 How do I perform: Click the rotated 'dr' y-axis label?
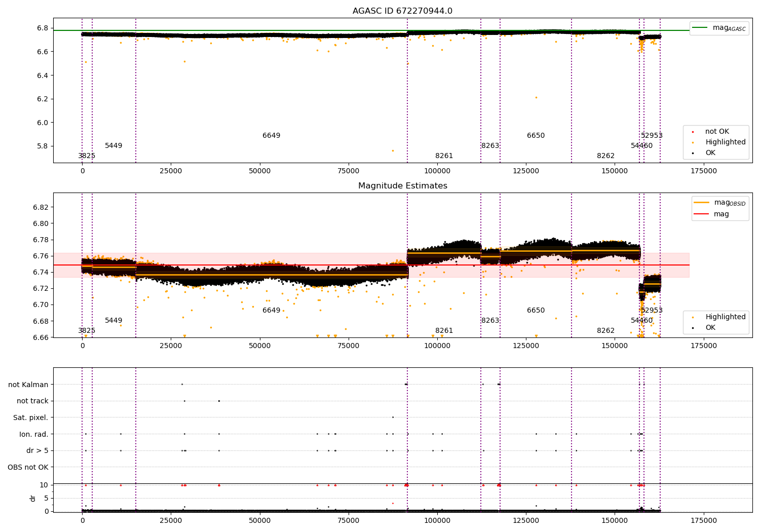click(x=33, y=498)
